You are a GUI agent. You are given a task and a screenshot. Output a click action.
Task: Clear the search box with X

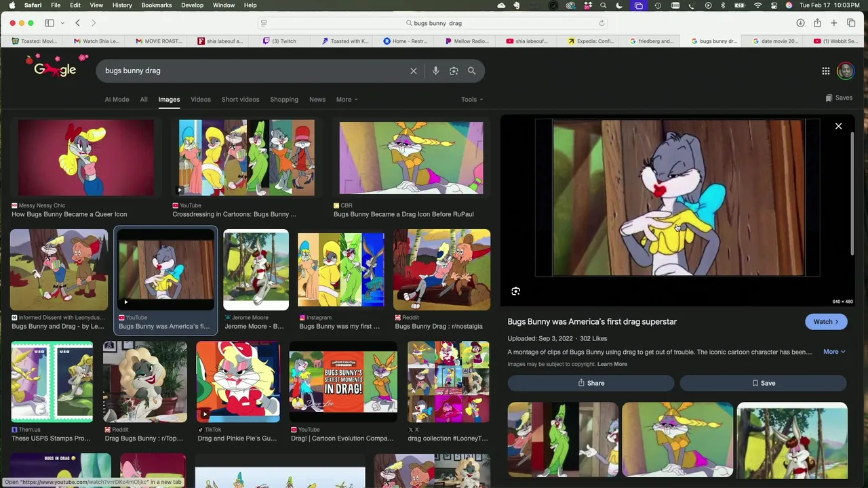pyautogui.click(x=414, y=70)
